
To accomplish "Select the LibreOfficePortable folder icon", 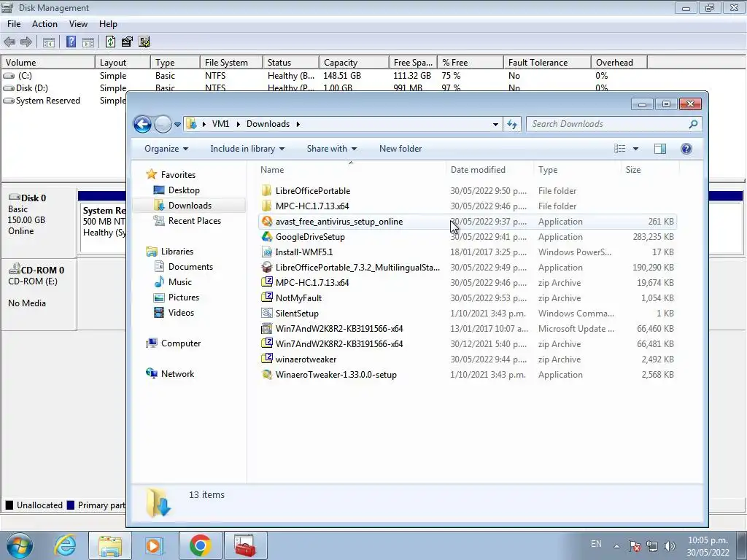I will click(267, 190).
